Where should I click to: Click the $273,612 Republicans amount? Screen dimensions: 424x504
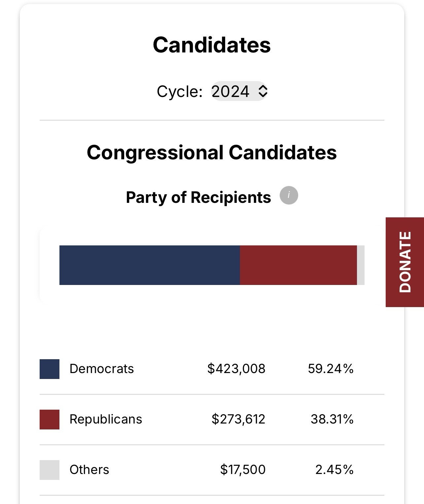238,419
